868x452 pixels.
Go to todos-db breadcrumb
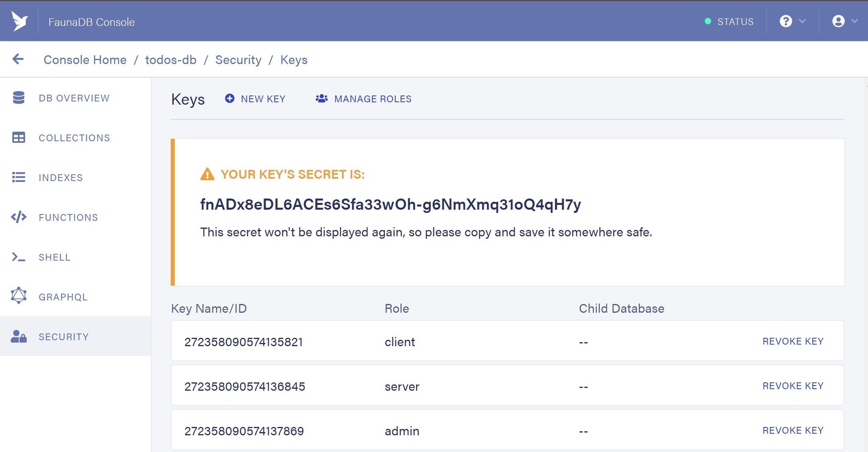pos(171,60)
